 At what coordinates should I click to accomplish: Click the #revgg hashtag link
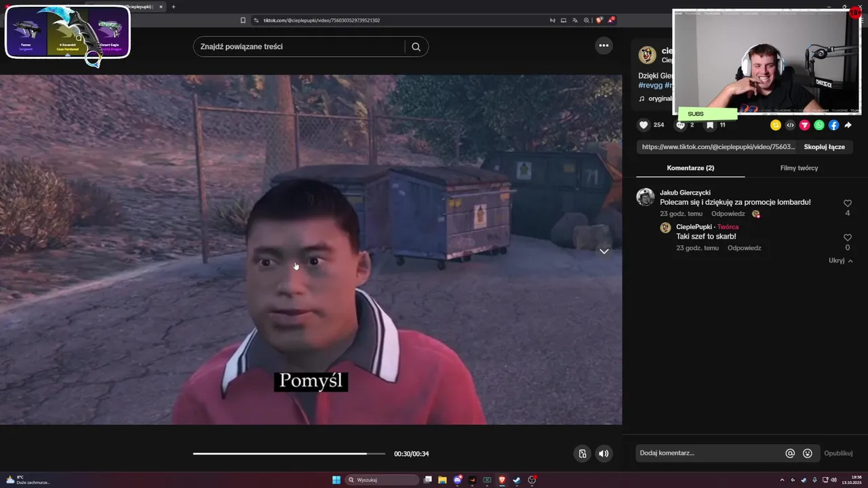click(650, 85)
